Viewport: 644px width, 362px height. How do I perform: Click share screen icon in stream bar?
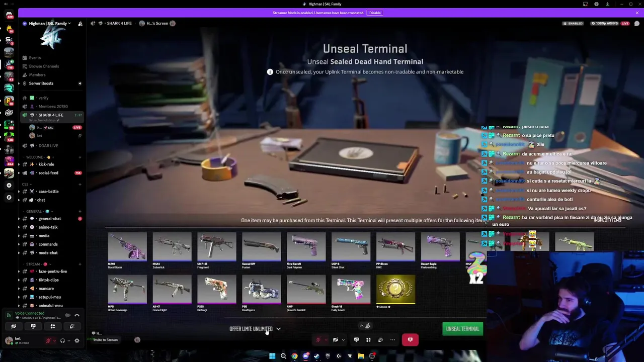tap(356, 340)
